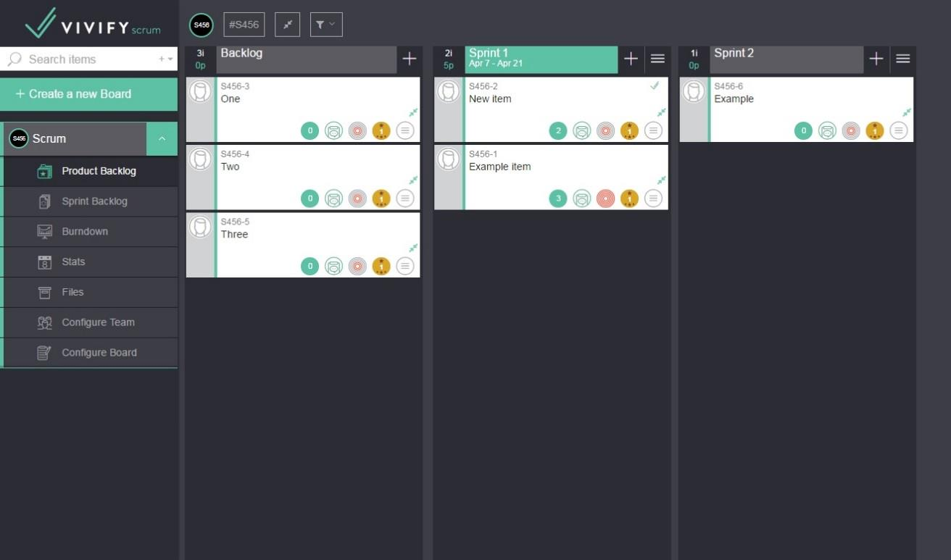Toggle collapse arrows on card Two
The width and height of the screenshot is (951, 560).
pos(413,180)
